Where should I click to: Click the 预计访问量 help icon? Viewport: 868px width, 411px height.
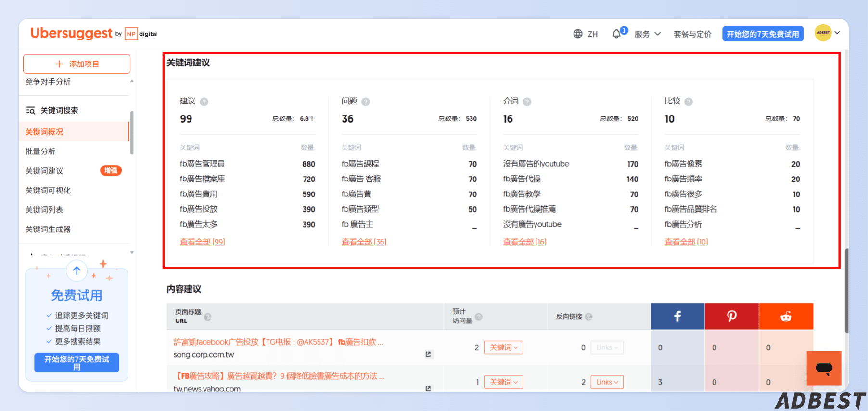pos(479,317)
